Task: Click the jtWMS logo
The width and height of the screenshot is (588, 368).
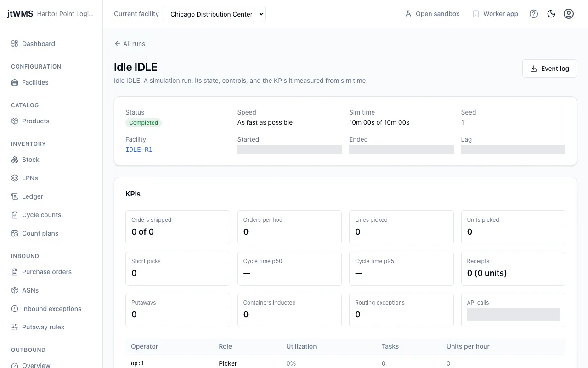Action: tap(20, 14)
